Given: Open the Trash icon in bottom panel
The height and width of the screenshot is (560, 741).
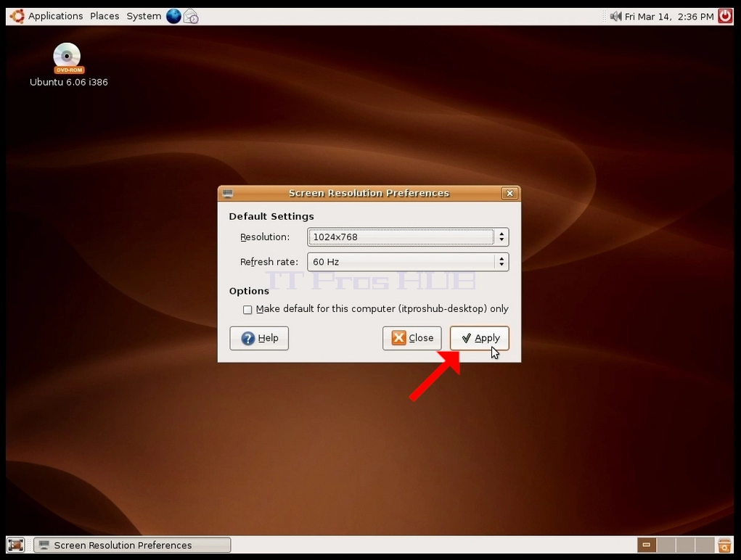Looking at the screenshot, I should (x=724, y=545).
